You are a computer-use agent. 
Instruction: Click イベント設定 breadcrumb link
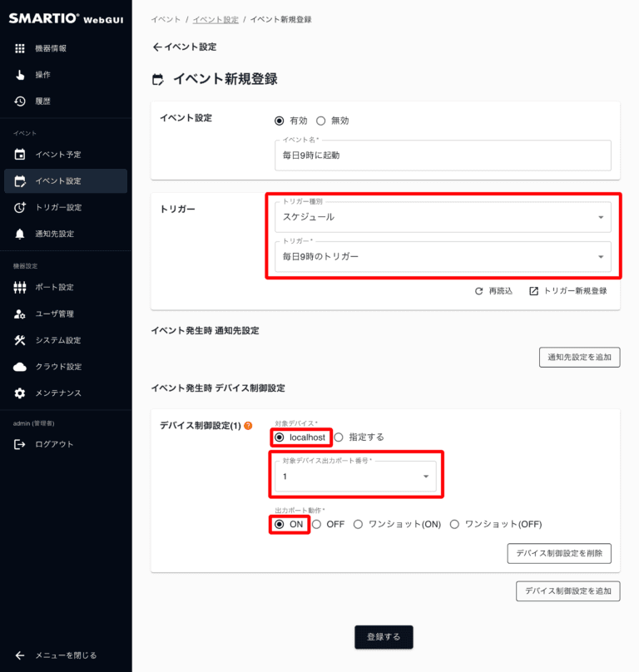(215, 20)
